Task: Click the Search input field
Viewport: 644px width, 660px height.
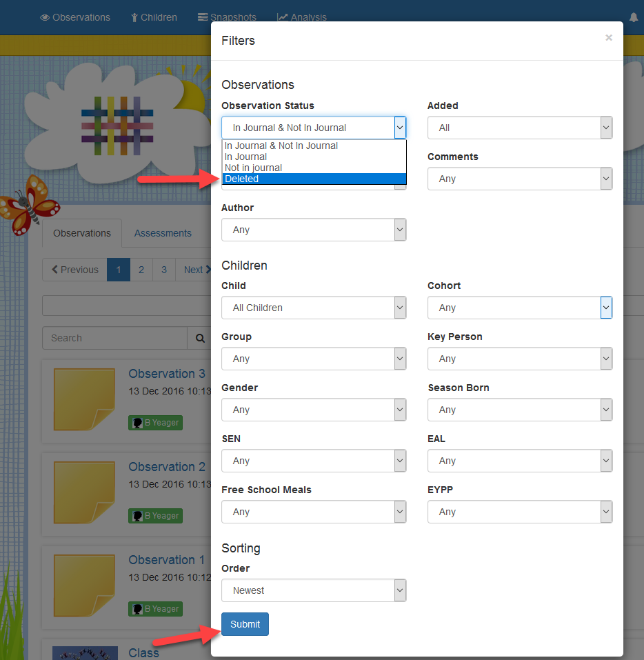Action: [115, 338]
